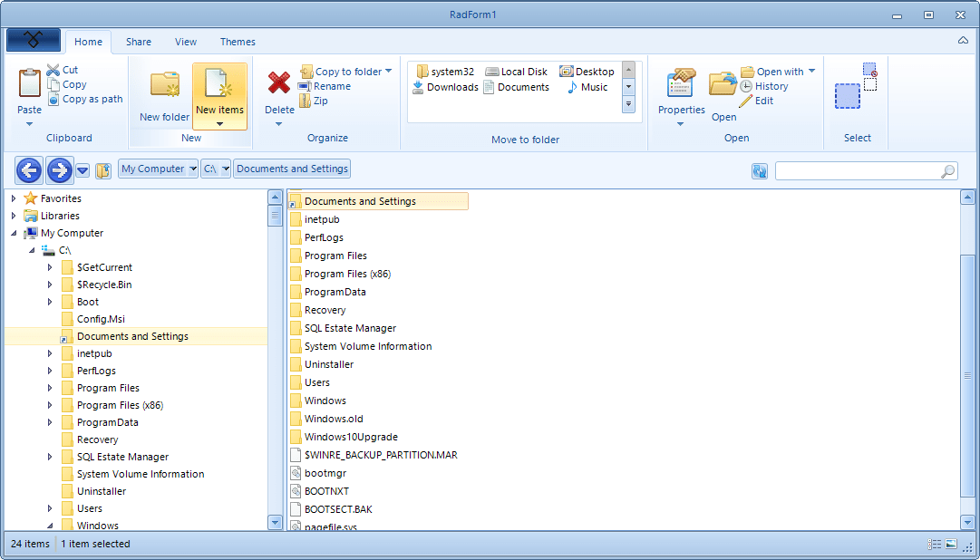The image size is (980, 560).
Task: Click Downloads in the Move to folder list
Action: pyautogui.click(x=444, y=86)
